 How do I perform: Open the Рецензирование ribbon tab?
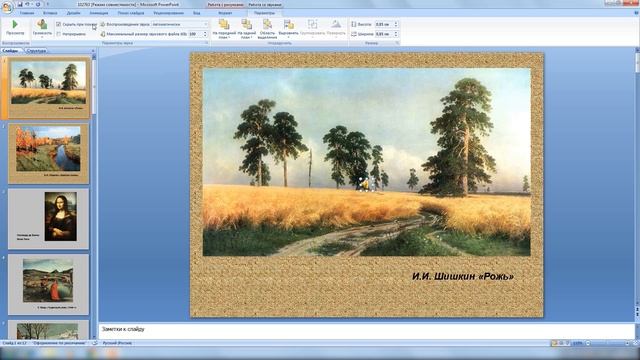169,13
